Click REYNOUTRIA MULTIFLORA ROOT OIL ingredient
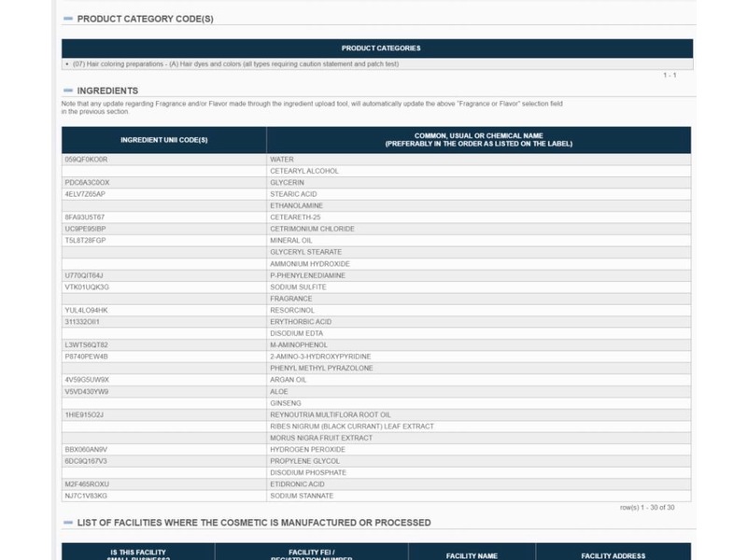The image size is (747, 560). point(331,414)
